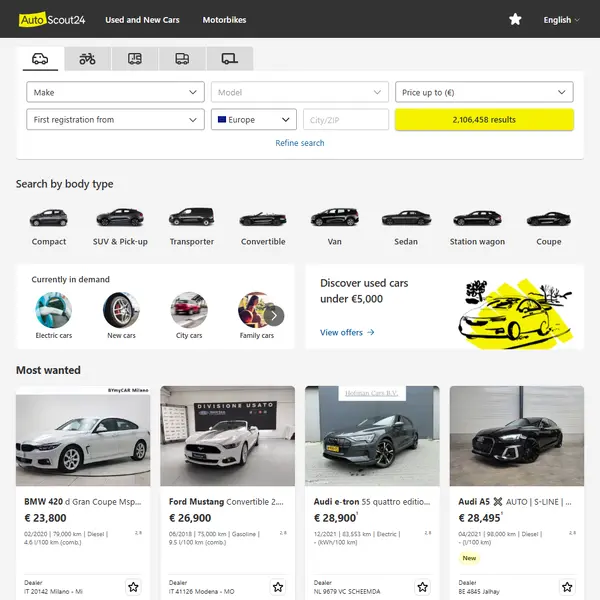
Task: Expand the Make dropdown
Action: click(115, 92)
